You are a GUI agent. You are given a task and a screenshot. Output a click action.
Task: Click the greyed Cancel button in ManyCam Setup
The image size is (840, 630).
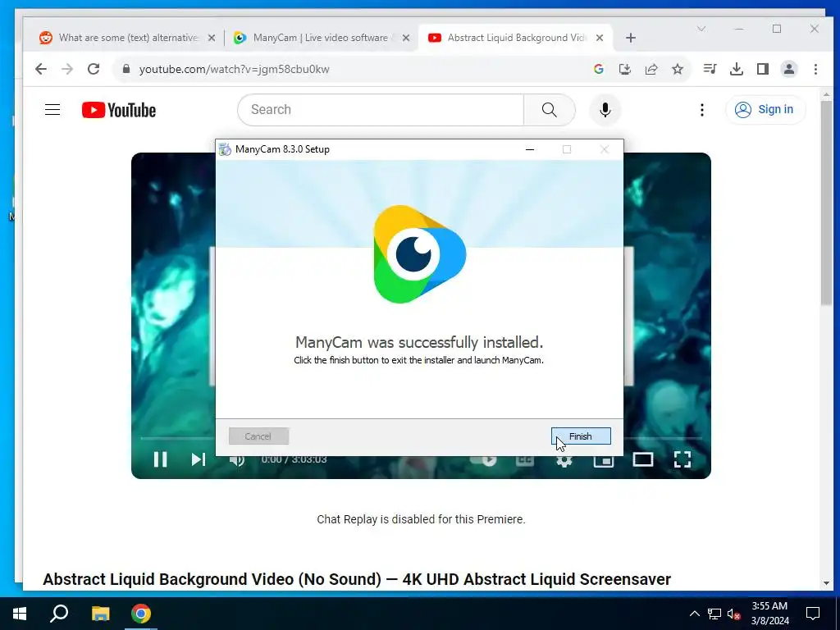258,436
